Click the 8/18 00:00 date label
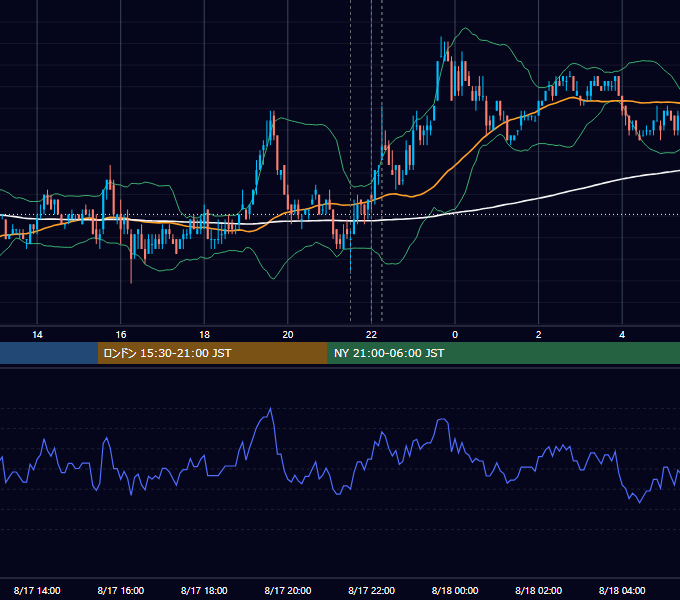This screenshot has width=680, height=600. [455, 590]
